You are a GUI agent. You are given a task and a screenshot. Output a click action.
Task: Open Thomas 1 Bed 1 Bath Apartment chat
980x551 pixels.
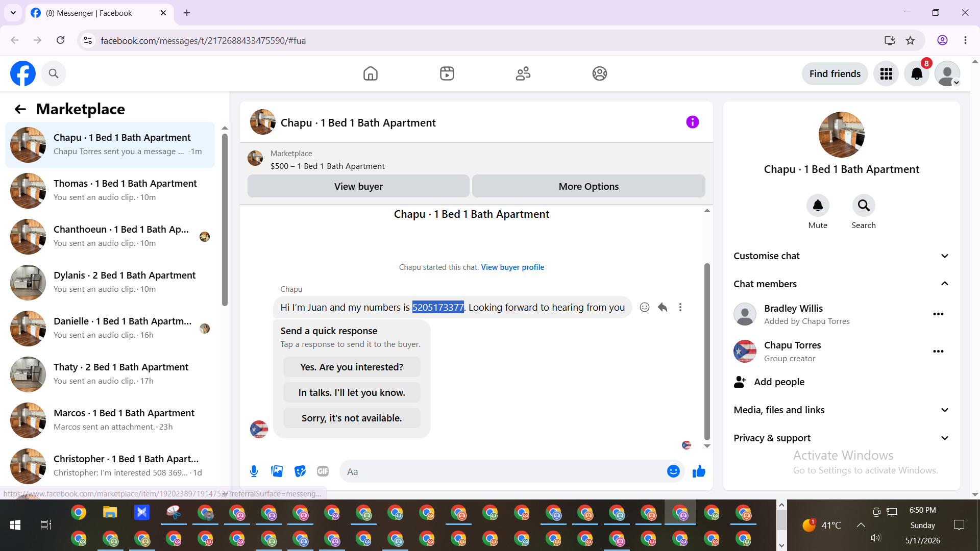110,191
